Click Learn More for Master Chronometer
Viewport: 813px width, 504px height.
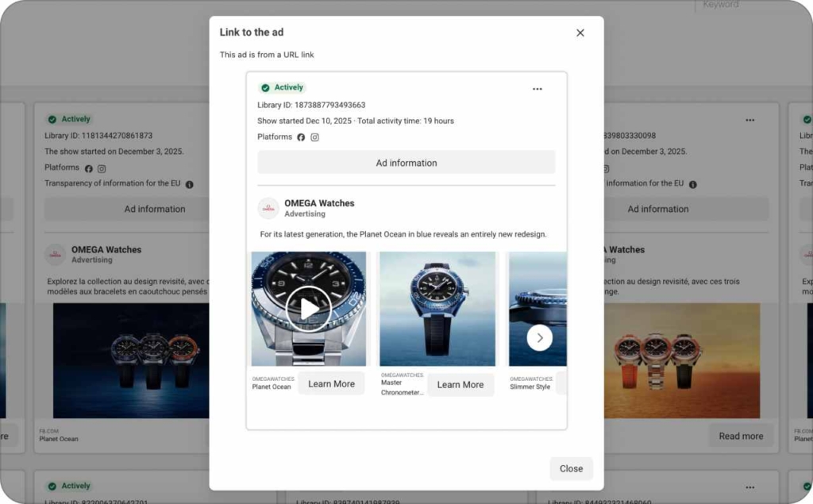tap(460, 385)
